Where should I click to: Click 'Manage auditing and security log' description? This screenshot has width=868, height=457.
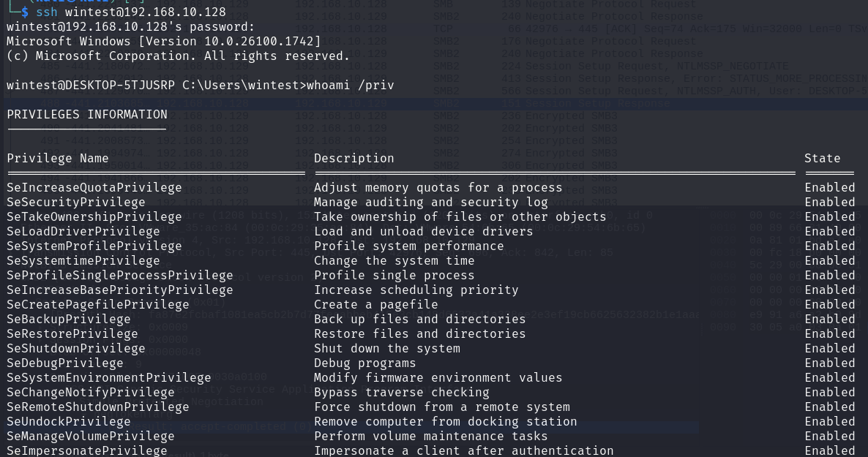[431, 203]
